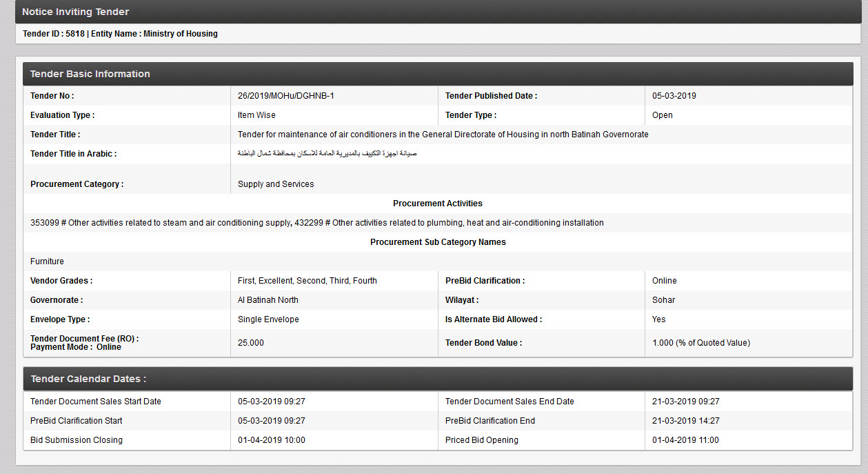This screenshot has width=868, height=474.
Task: Click the Tender Document Fee value 25.000
Action: coord(250,343)
